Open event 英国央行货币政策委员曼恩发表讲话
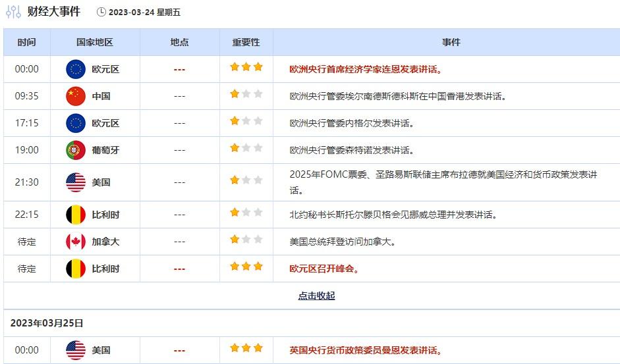Viewport: 620px width, 364px height. click(366, 350)
